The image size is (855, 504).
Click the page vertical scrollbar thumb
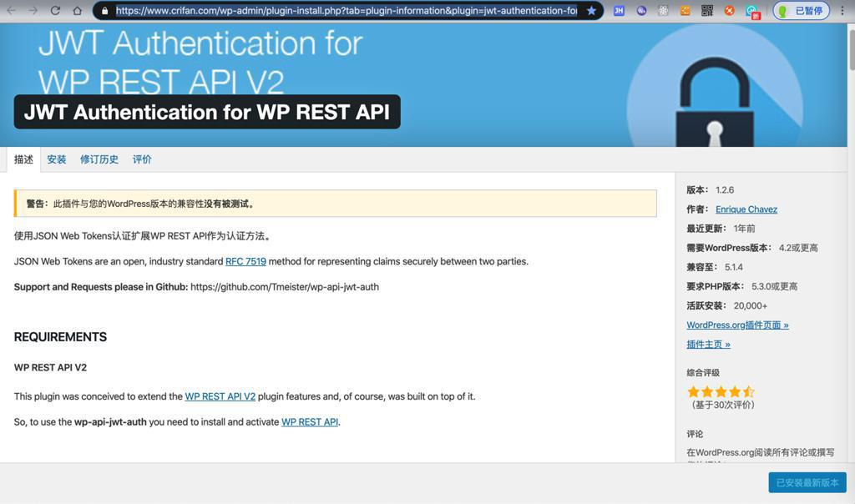(851, 50)
